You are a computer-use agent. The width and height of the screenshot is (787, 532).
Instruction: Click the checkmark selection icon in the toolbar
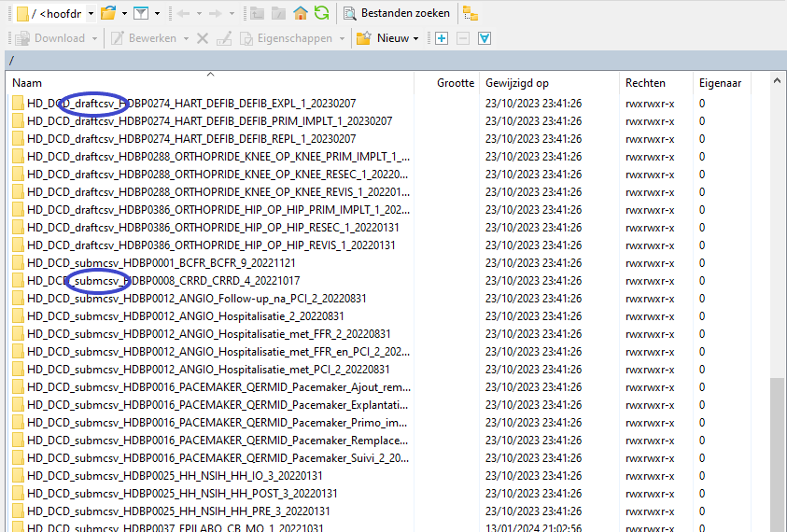(485, 38)
